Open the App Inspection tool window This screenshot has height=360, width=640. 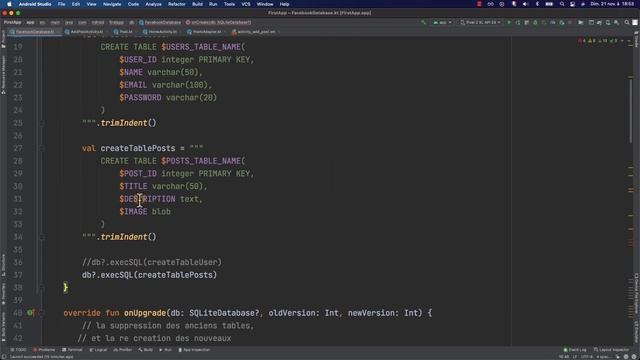pyautogui.click(x=194, y=350)
